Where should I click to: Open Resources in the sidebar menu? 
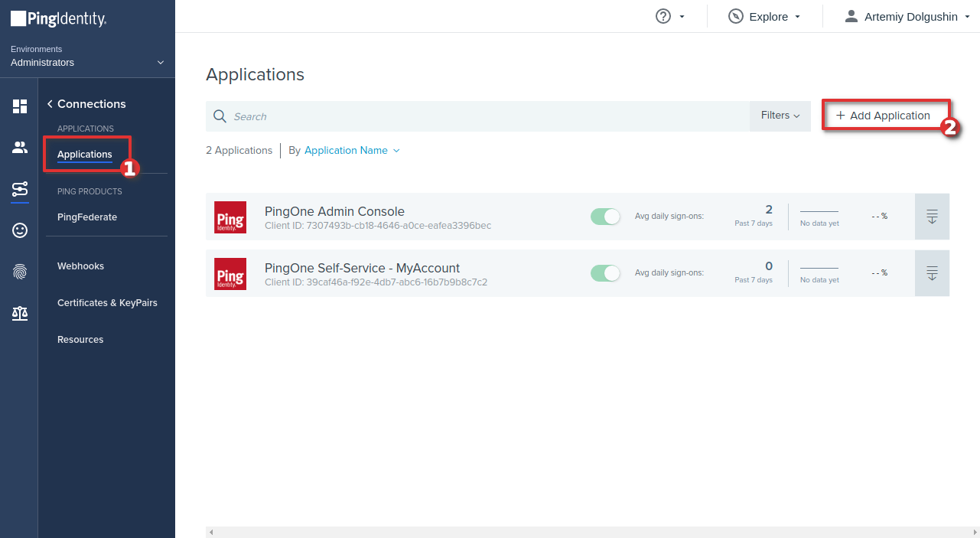[x=80, y=340]
